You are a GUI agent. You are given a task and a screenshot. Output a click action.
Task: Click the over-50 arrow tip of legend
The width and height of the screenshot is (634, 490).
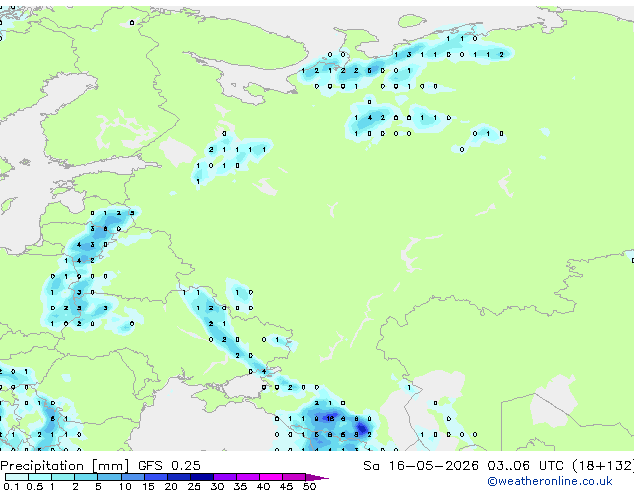(317, 478)
